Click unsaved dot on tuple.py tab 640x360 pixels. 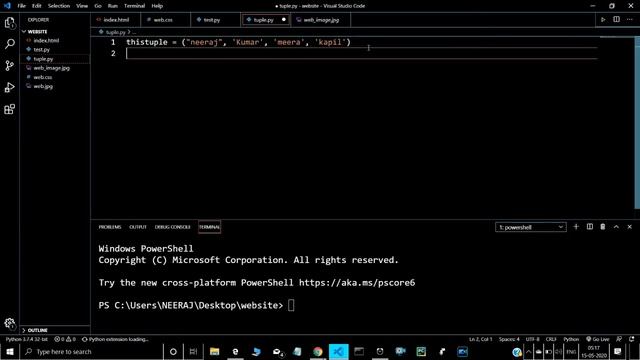click(284, 20)
